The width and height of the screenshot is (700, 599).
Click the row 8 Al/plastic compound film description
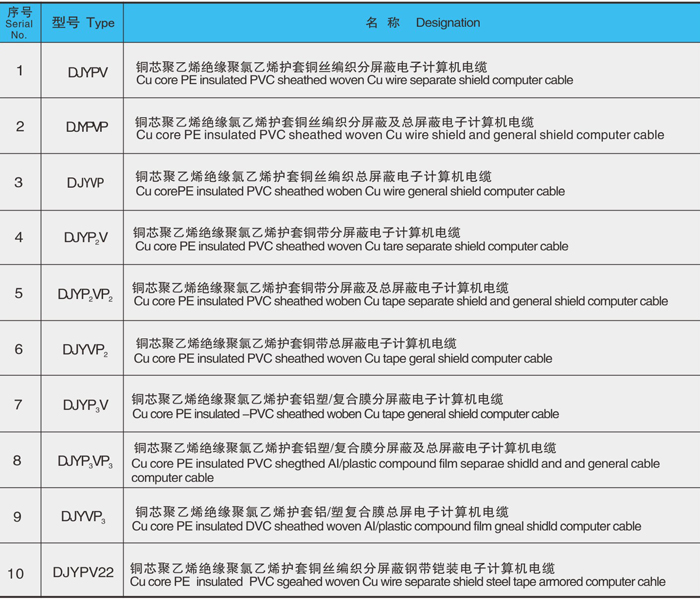coord(395,463)
